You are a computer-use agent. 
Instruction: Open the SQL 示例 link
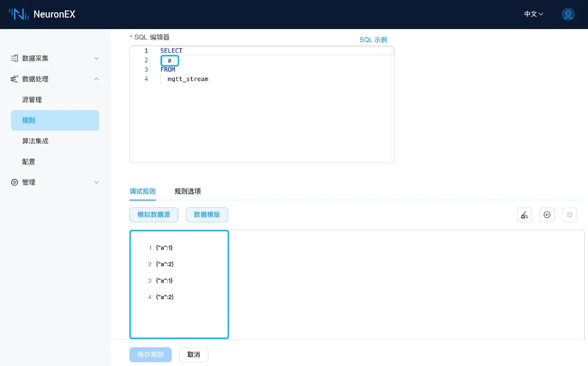coord(373,39)
